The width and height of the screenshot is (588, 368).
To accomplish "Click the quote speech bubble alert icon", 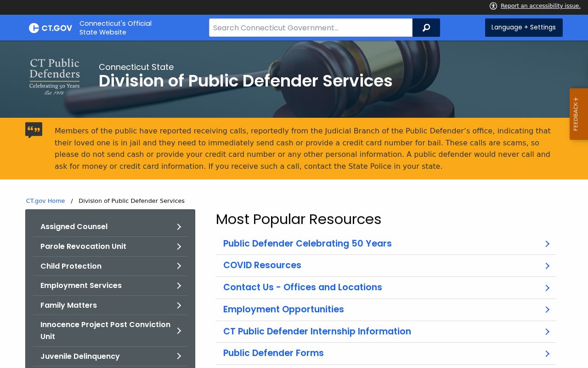I will click(34, 130).
